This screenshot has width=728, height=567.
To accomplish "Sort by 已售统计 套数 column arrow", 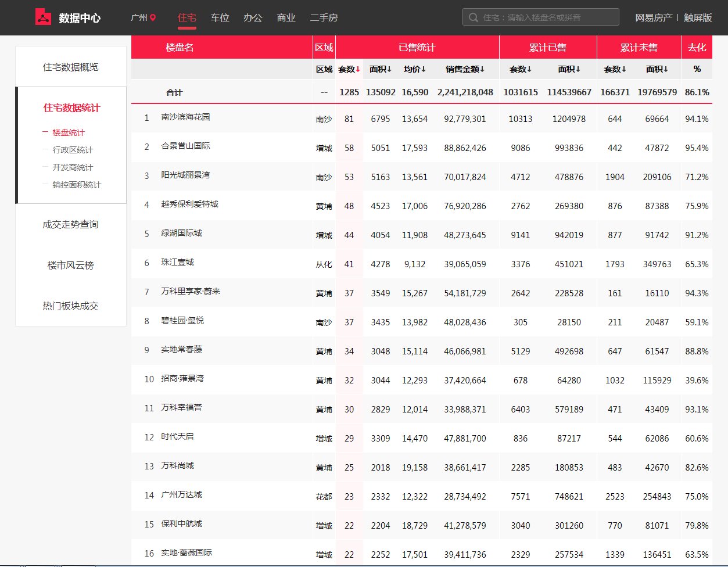I will [x=358, y=69].
